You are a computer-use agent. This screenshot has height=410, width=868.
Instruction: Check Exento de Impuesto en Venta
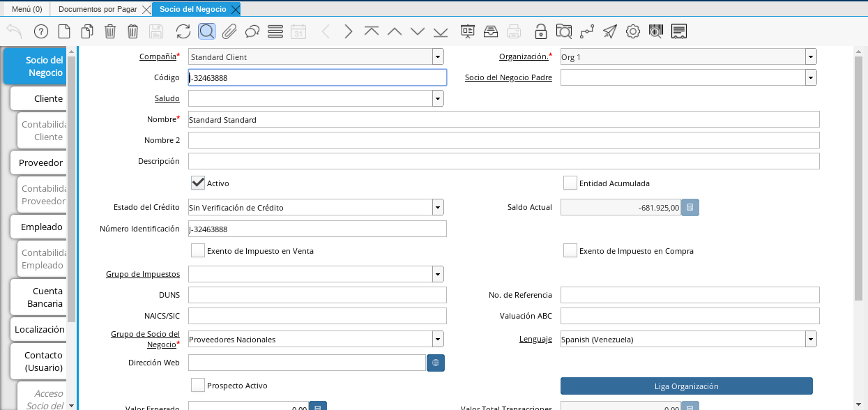pyautogui.click(x=198, y=250)
